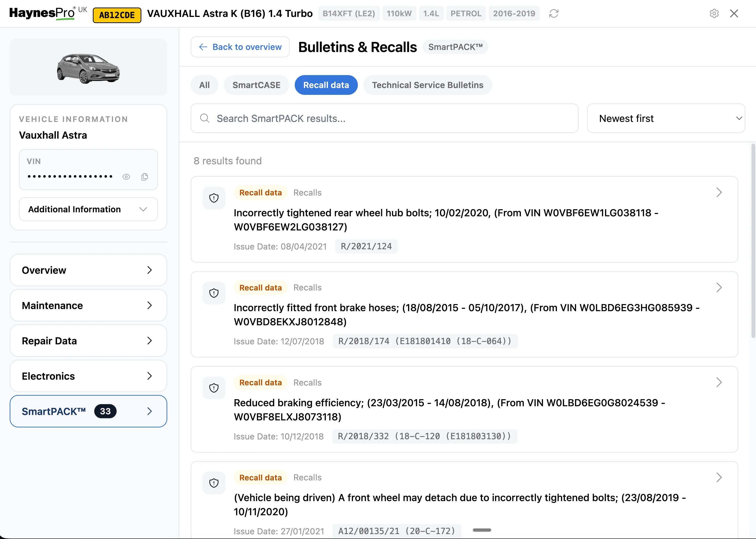
Task: Click the shield icon on the first recall card
Action: coord(214,198)
